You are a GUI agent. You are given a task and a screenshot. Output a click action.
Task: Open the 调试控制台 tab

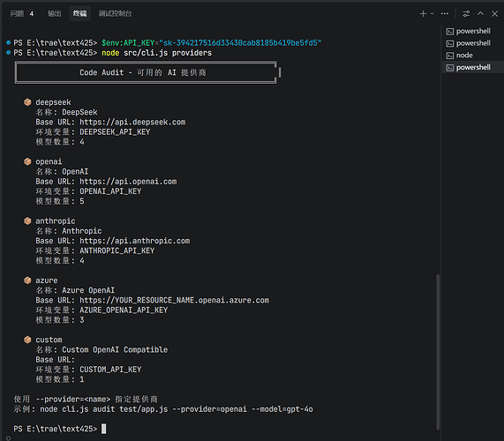tap(115, 14)
